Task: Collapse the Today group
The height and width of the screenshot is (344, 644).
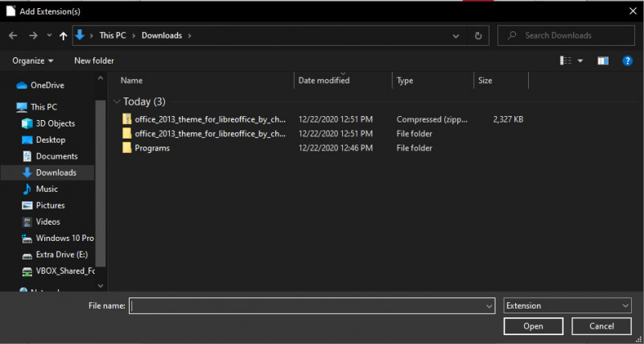Action: click(118, 102)
